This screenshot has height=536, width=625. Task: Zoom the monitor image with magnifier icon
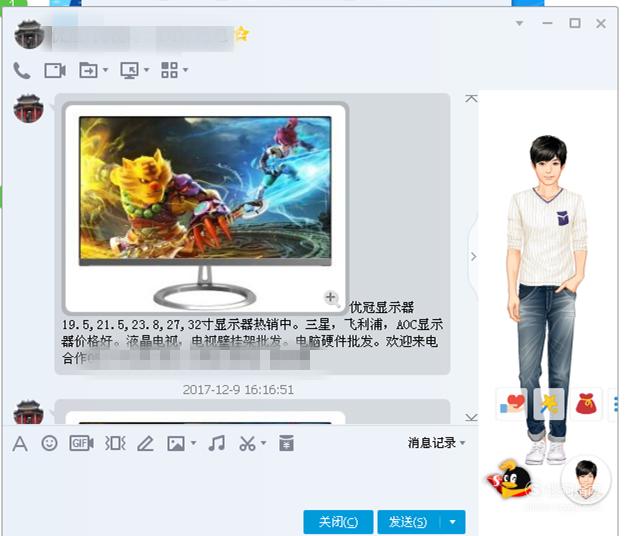click(331, 298)
